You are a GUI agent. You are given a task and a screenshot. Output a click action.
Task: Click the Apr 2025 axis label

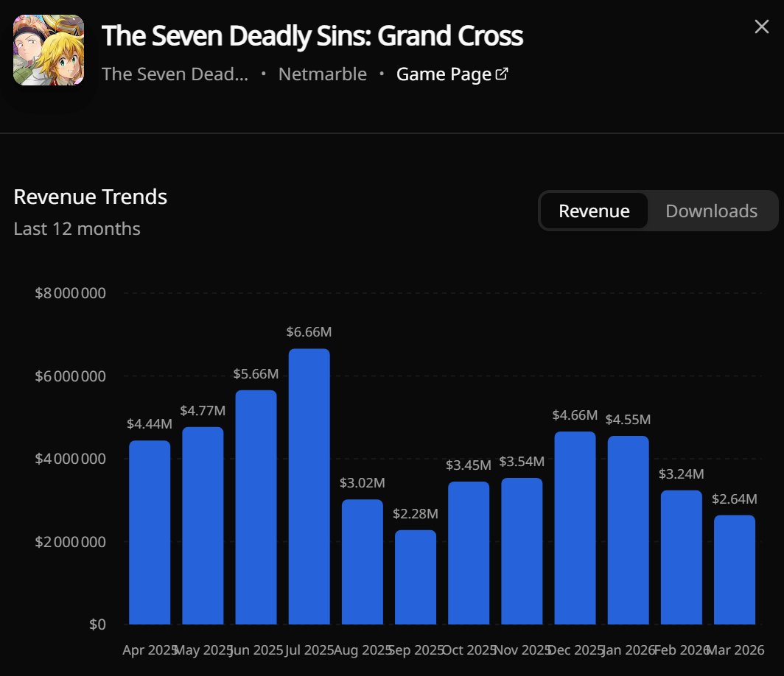pyautogui.click(x=150, y=650)
